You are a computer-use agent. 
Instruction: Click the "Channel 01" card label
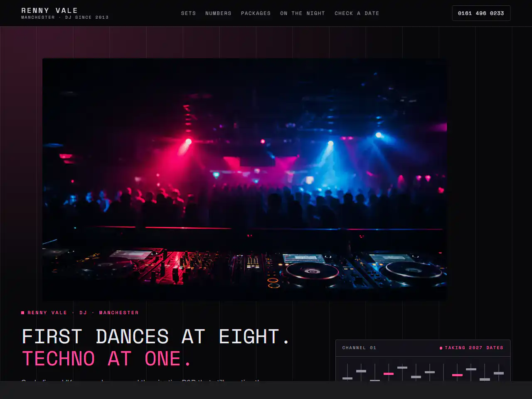click(x=359, y=348)
